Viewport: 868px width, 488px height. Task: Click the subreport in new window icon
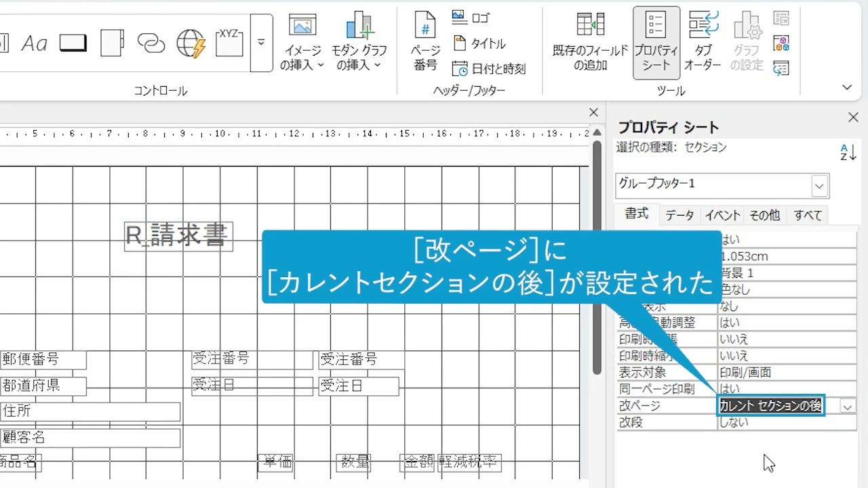point(781,18)
